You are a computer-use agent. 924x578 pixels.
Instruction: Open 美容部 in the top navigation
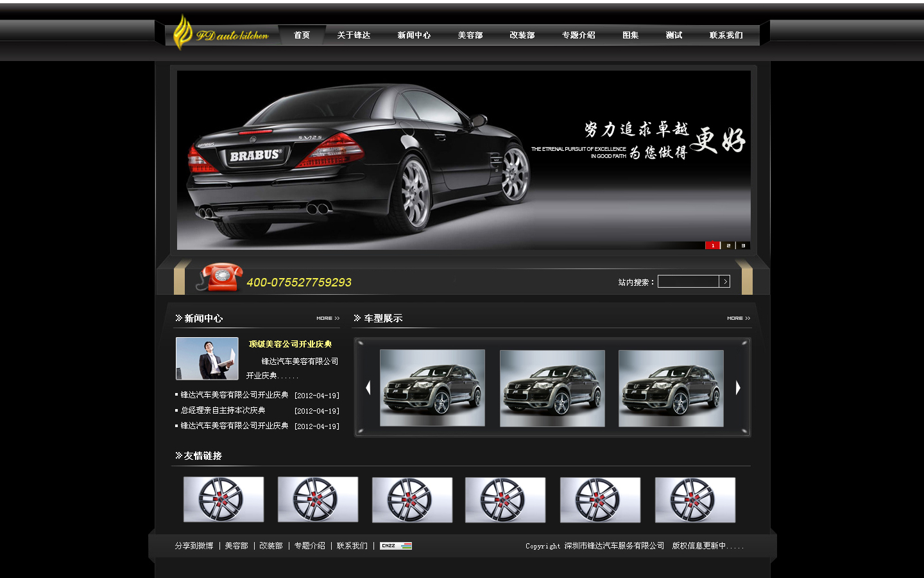point(470,35)
